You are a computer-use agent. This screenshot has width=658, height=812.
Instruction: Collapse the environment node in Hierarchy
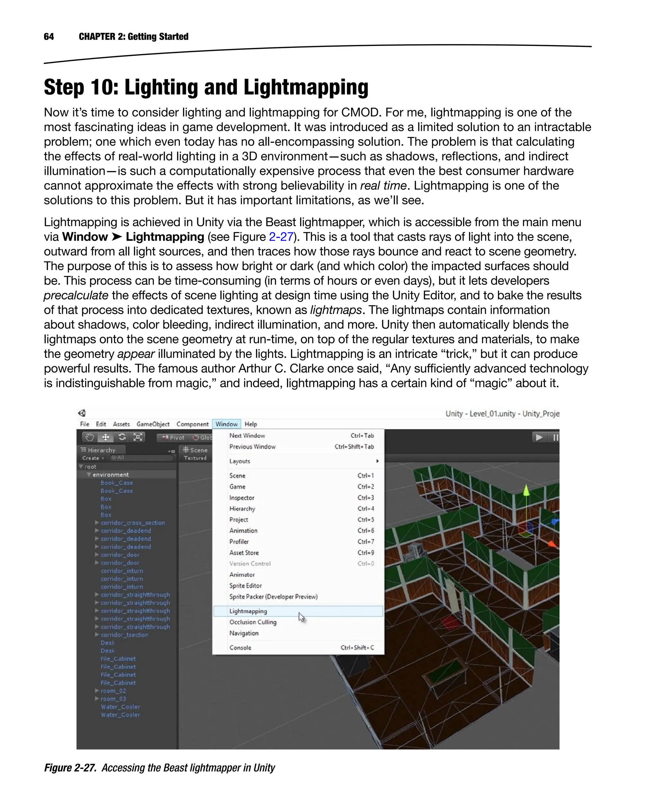(89, 474)
